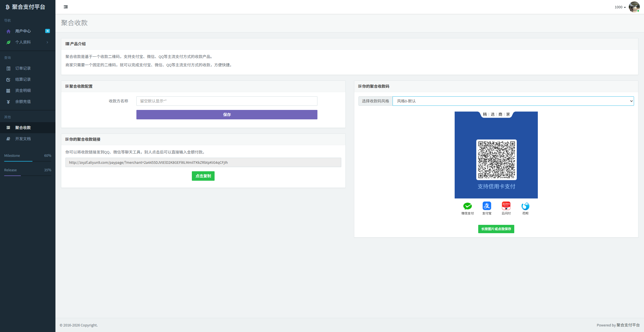Click 长按图片或点我保存 button
The width and height of the screenshot is (644, 332).
(496, 229)
